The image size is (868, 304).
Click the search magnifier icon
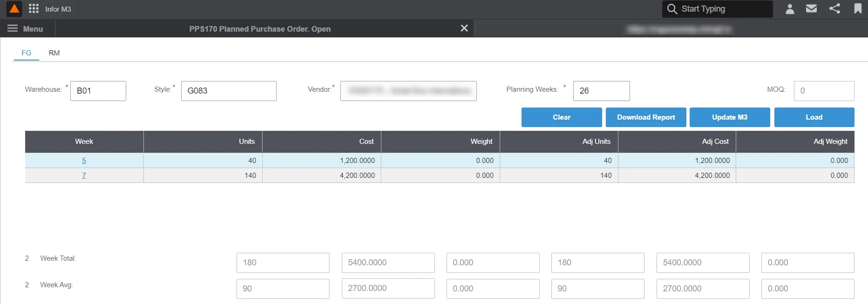[x=672, y=9]
